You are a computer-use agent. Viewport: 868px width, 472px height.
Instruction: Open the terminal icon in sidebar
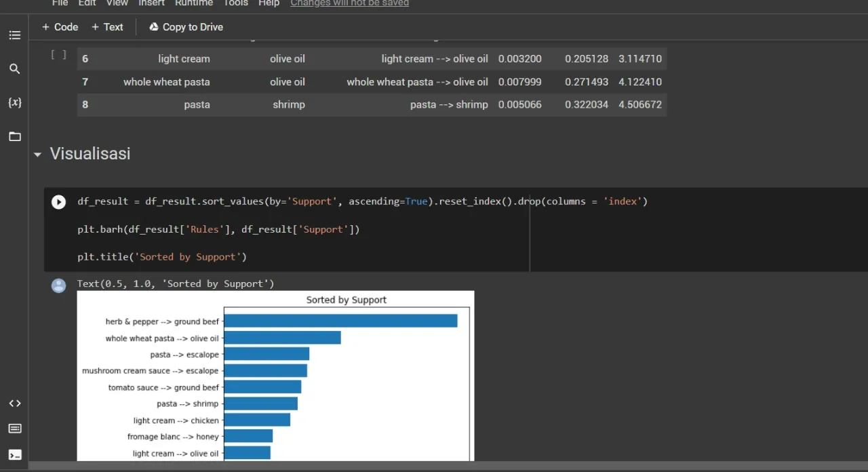pyautogui.click(x=14, y=455)
